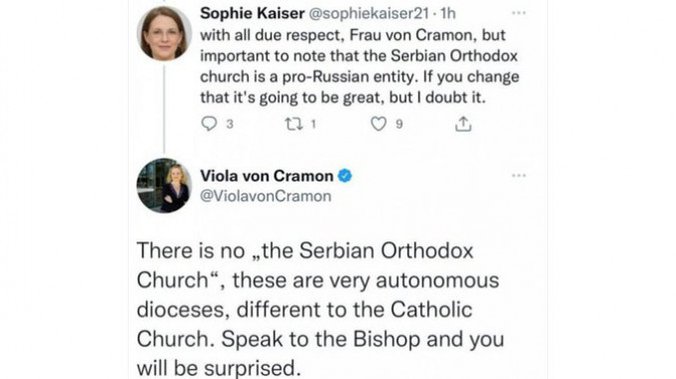The image size is (676, 379).
Task: Click the 1h timestamp on Sophie's tweet
Action: pos(448,13)
